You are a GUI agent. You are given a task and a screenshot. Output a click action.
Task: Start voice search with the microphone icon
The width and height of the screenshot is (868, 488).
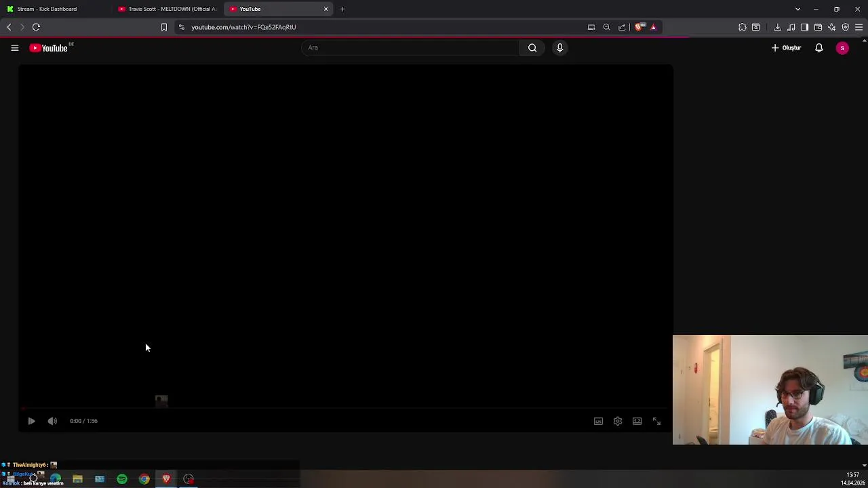(559, 47)
